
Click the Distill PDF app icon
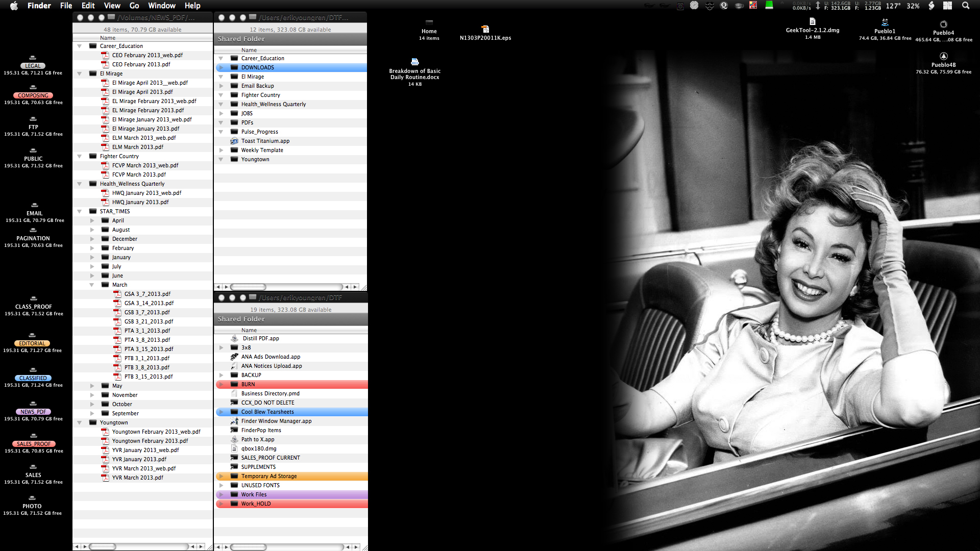[x=234, y=338]
